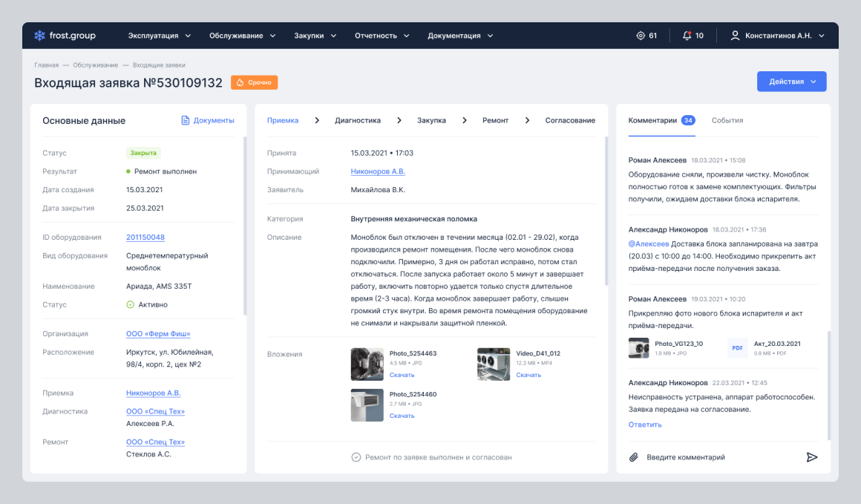
Task: Select the Ремонт stage tab
Action: tap(495, 120)
